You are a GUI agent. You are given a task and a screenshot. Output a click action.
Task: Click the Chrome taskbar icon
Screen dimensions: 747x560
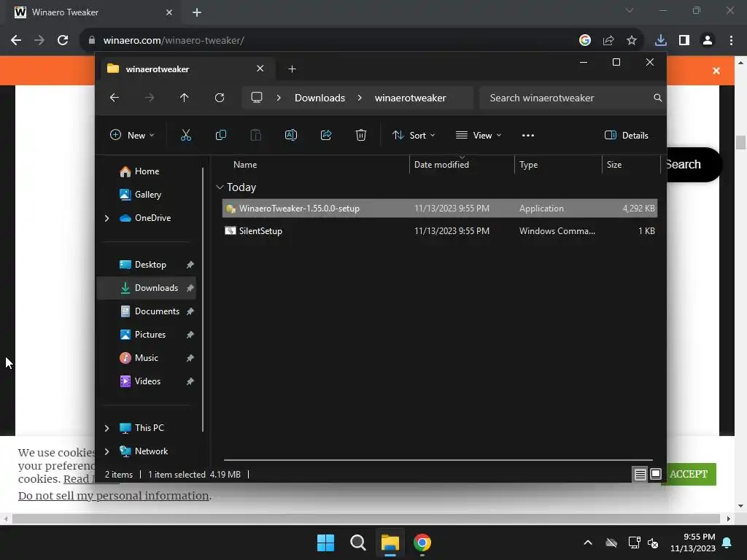coord(422,542)
